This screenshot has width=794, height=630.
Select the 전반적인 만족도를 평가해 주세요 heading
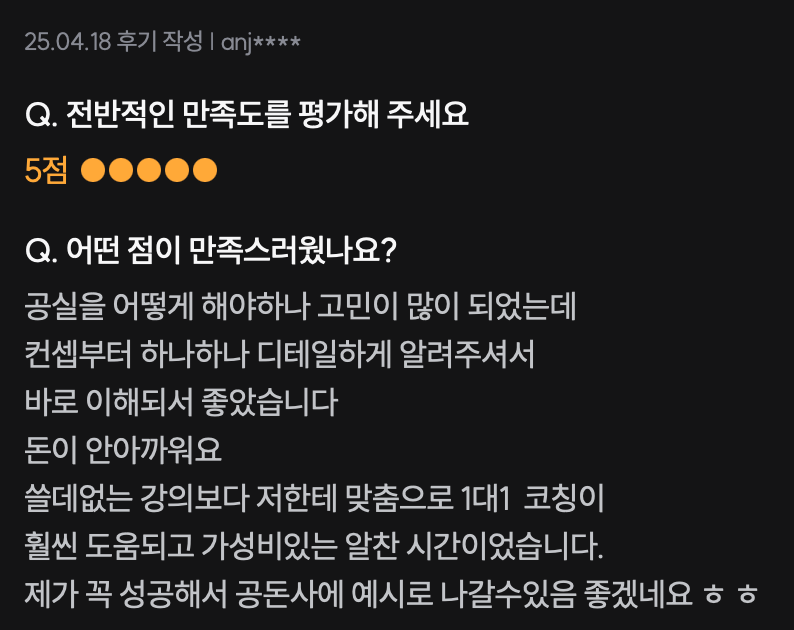tap(247, 113)
